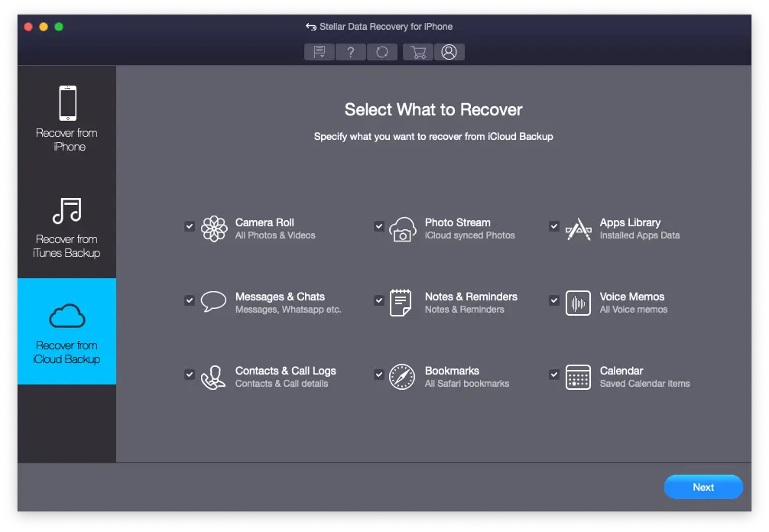Open the shopping cart buy icon

coord(418,52)
